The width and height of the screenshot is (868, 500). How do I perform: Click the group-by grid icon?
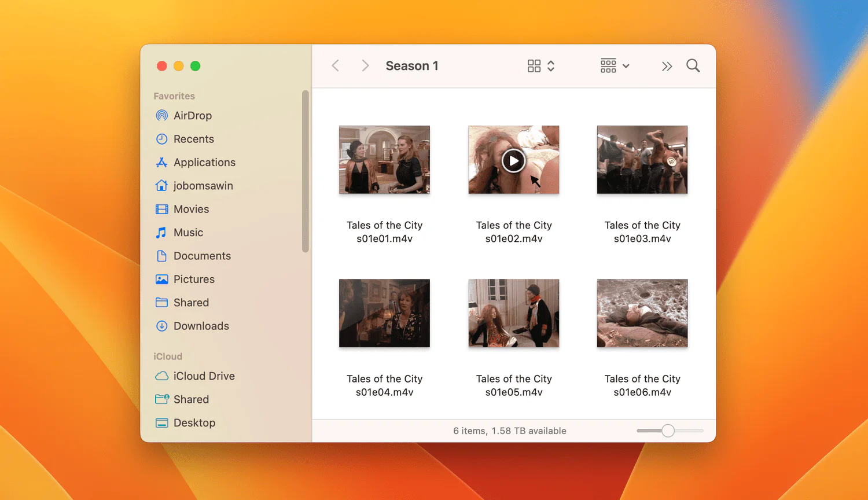(x=608, y=65)
